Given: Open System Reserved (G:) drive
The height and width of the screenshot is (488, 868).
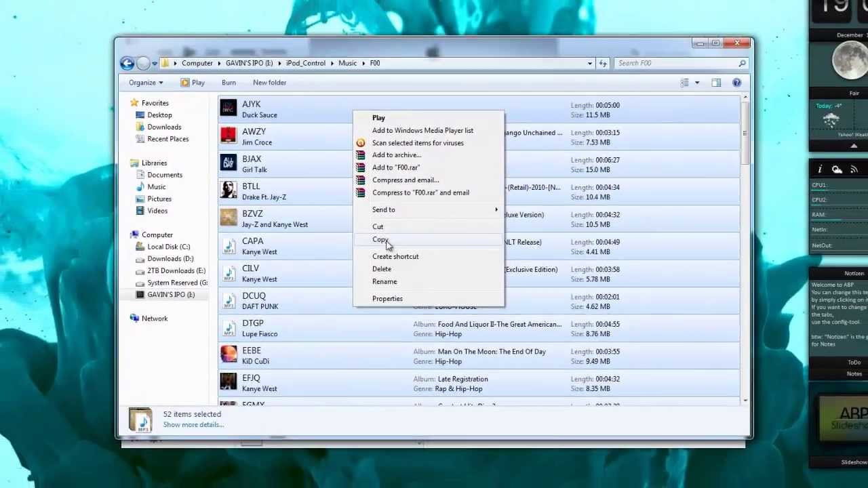Looking at the screenshot, I should pos(177,283).
